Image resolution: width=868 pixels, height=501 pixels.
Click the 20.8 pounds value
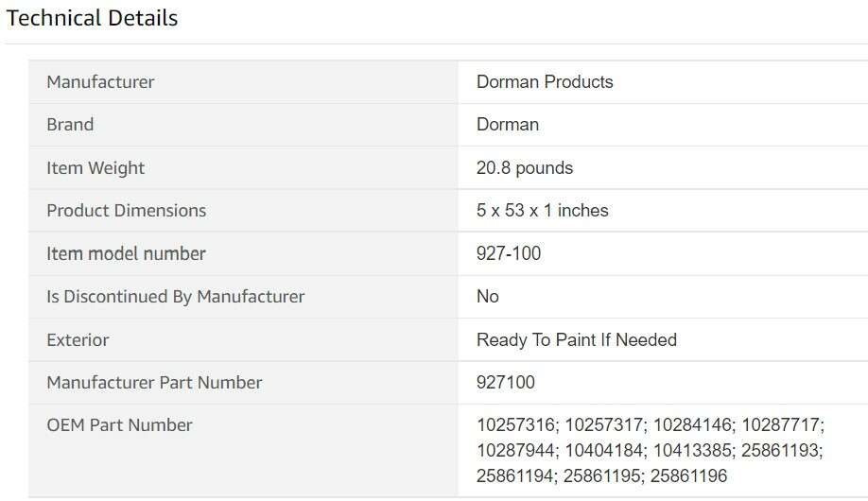point(525,168)
